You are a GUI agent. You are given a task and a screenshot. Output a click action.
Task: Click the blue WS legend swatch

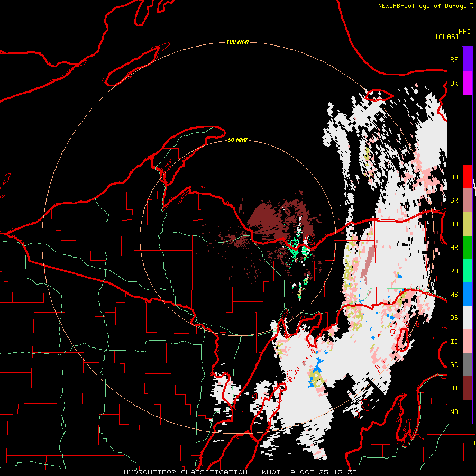(467, 294)
